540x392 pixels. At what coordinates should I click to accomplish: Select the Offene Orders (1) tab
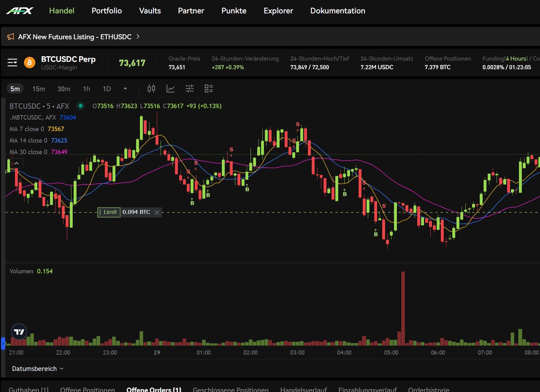(x=154, y=389)
